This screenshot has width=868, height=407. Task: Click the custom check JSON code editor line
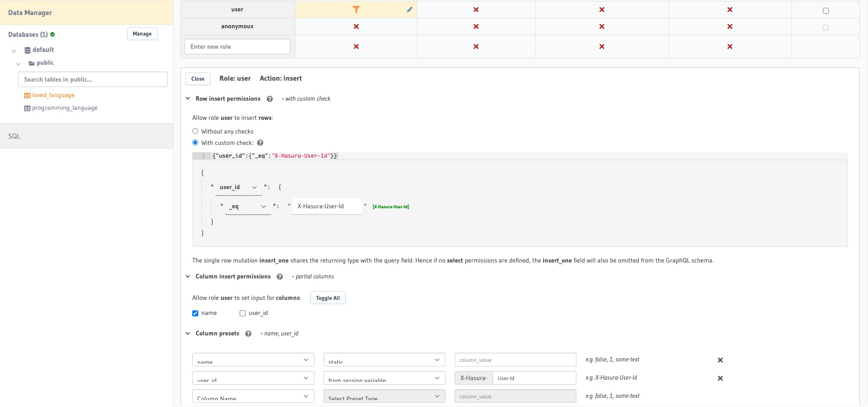[520, 156]
